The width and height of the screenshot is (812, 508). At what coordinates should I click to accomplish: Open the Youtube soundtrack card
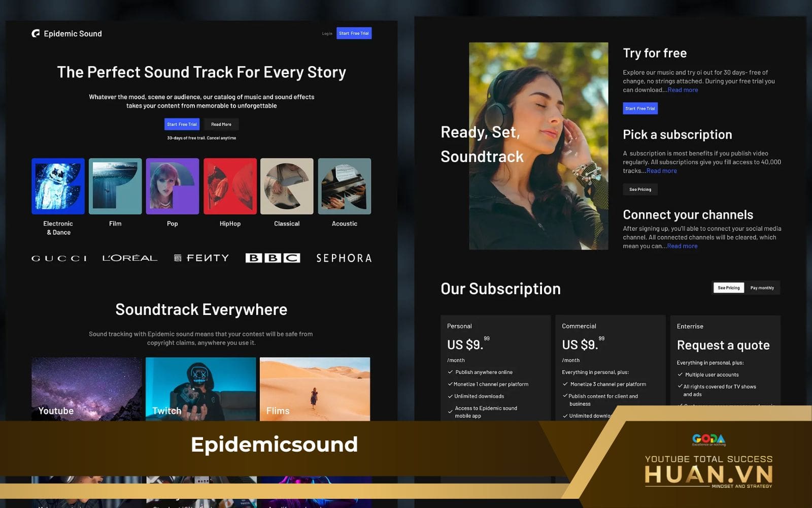coord(87,389)
